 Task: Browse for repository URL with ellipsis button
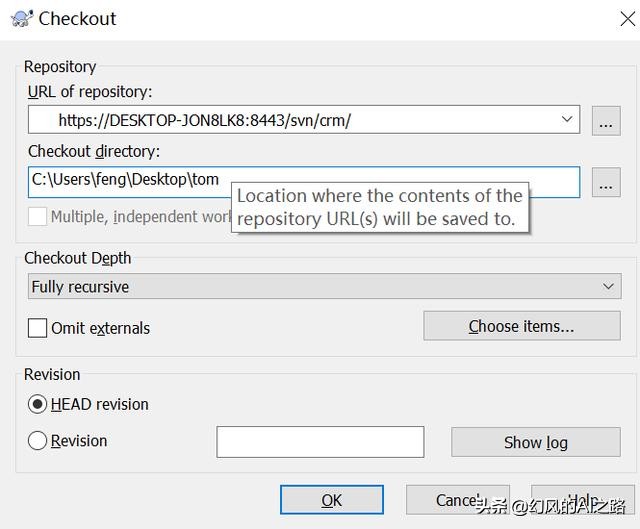[606, 121]
